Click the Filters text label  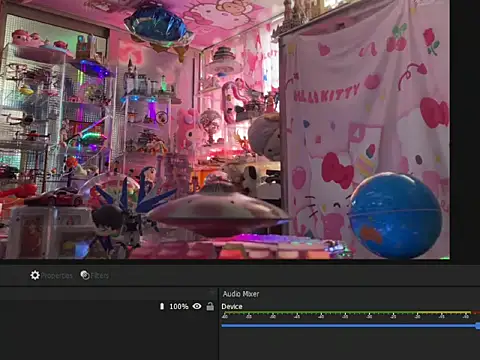pyautogui.click(x=100, y=276)
